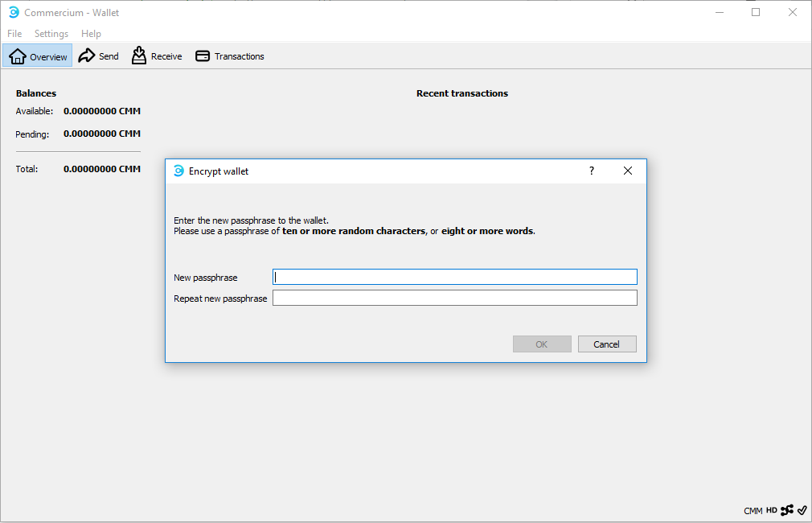
Task: Click the CMM unit in status bar
Action: coord(753,511)
